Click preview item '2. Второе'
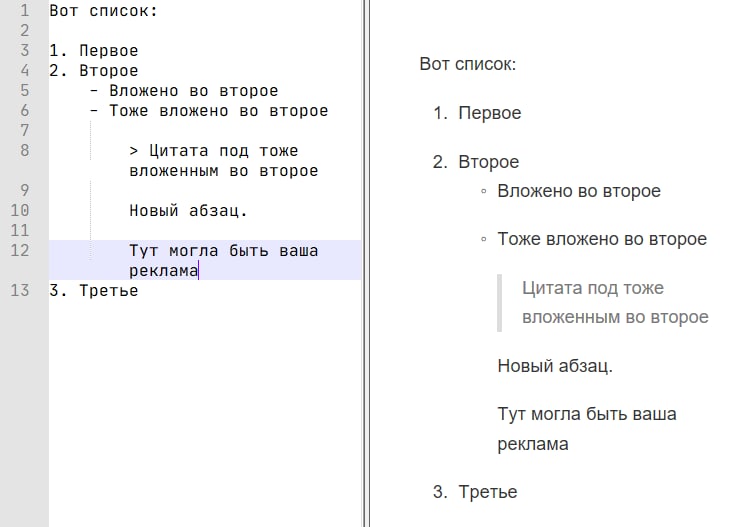The image size is (754, 527). pos(476,162)
